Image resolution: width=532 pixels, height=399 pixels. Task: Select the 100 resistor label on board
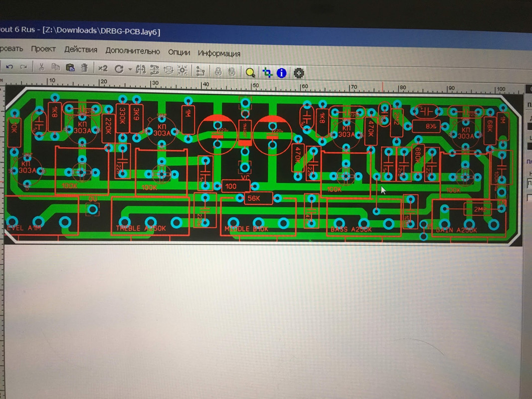[231, 186]
